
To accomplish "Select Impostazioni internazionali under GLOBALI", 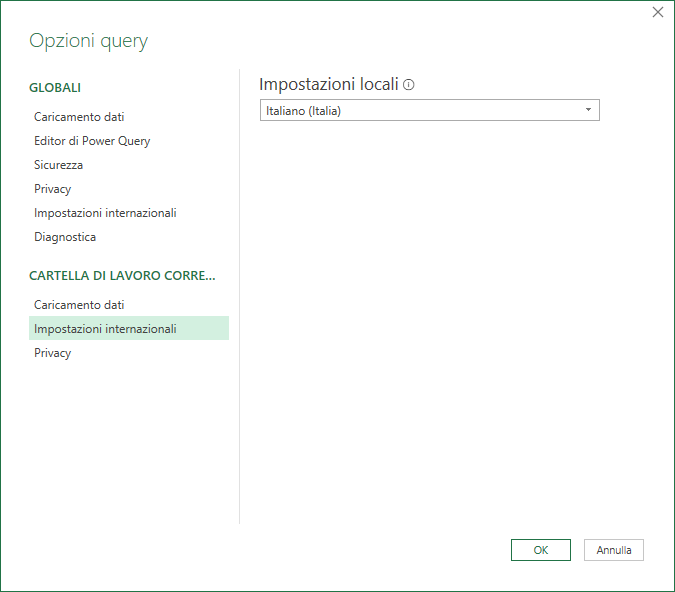I will click(x=105, y=213).
